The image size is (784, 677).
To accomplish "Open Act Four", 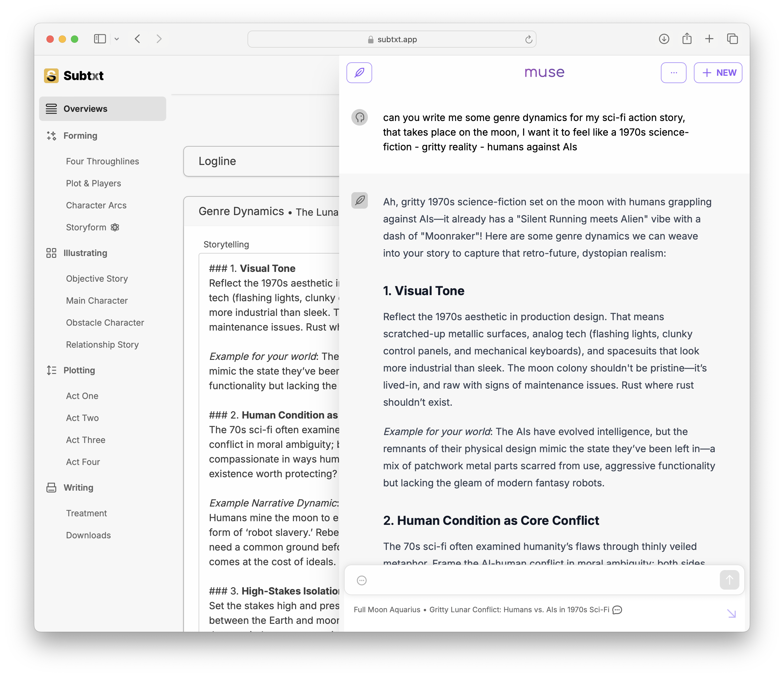I will 83,462.
